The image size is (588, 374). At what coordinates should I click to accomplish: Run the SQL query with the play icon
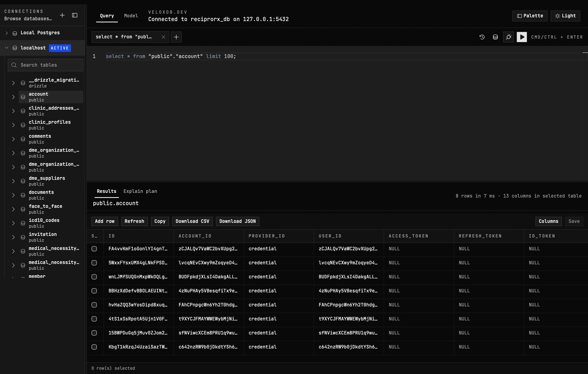tap(522, 37)
